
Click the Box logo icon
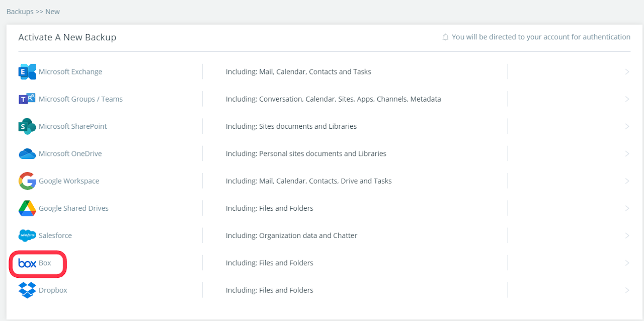(x=27, y=263)
